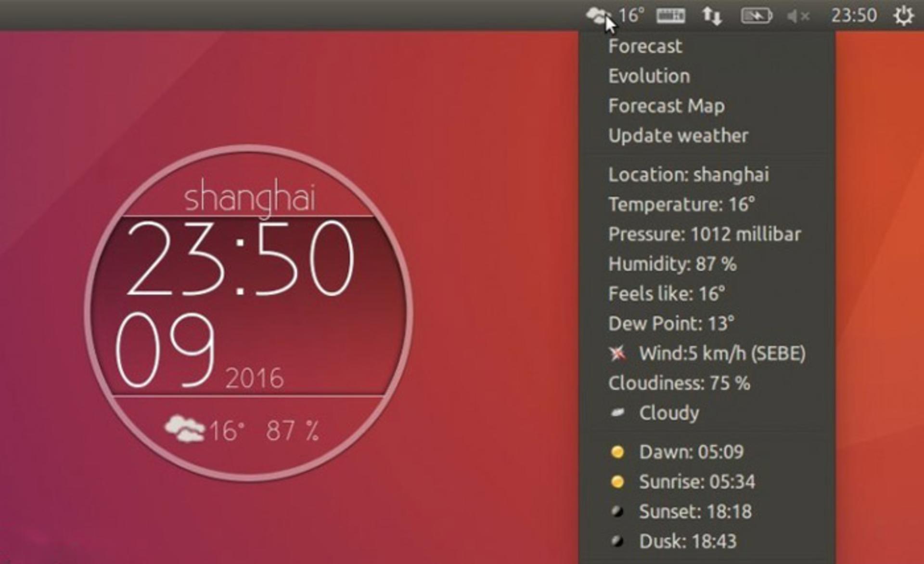Image resolution: width=924 pixels, height=564 pixels.
Task: Click the widget's cloud weather icon
Action: 185,429
